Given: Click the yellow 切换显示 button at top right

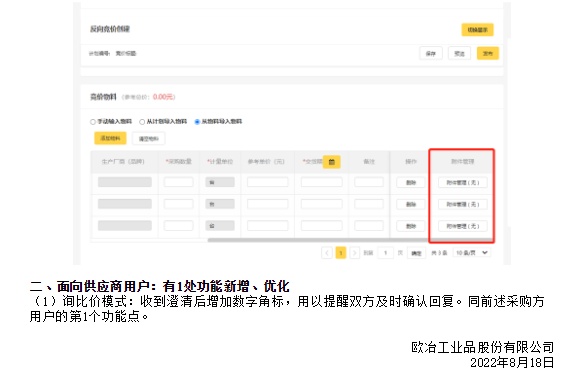Looking at the screenshot, I should point(477,30).
